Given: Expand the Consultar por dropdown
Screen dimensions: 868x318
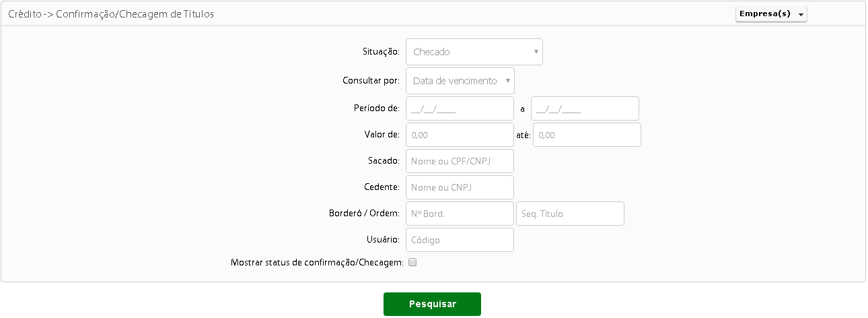Looking at the screenshot, I should coord(460,81).
